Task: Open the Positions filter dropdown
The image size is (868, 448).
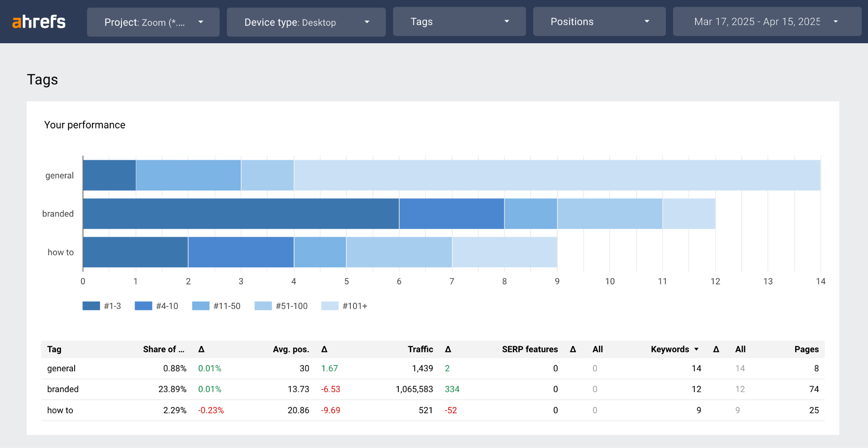Action: point(599,22)
